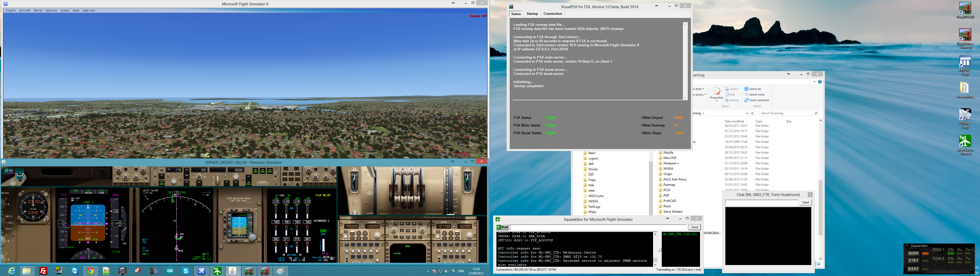Screen dimensions: 980x276
Task: Expand SquawkBox side panel arrow
Action: pos(660,250)
